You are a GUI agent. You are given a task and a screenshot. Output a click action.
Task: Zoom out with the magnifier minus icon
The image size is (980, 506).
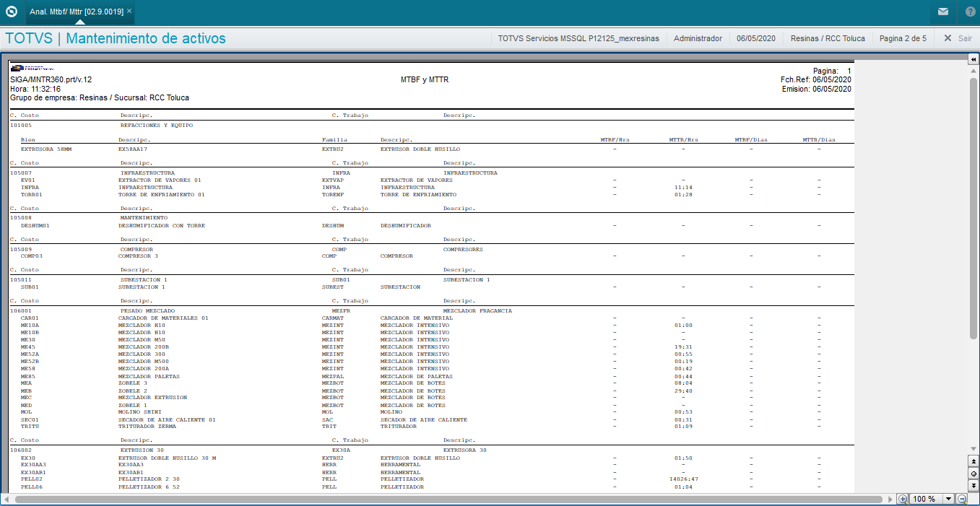tap(961, 499)
